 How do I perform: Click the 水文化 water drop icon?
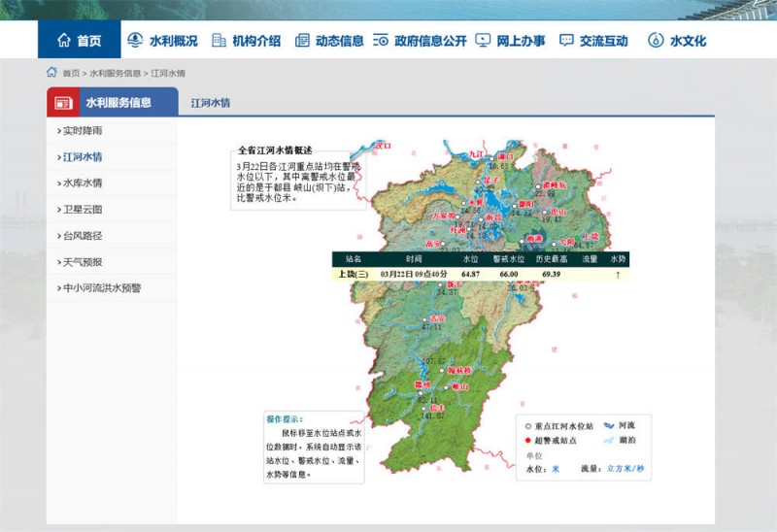(x=656, y=40)
